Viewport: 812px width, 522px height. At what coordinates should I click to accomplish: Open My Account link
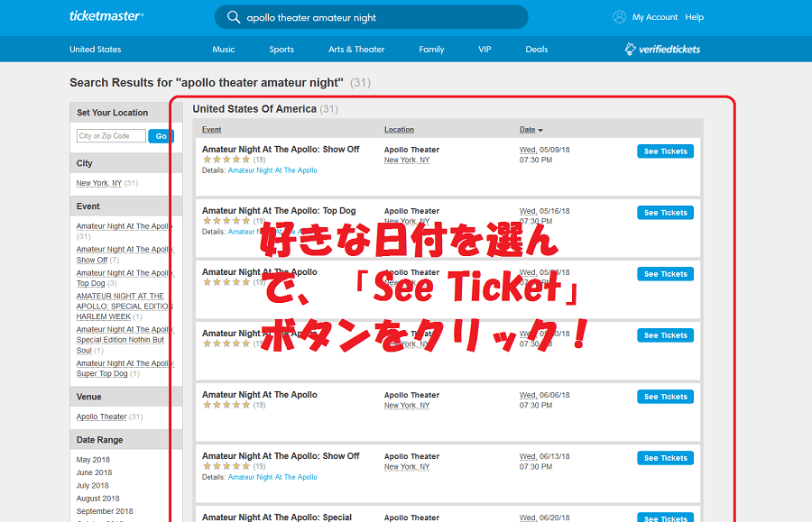pyautogui.click(x=655, y=17)
